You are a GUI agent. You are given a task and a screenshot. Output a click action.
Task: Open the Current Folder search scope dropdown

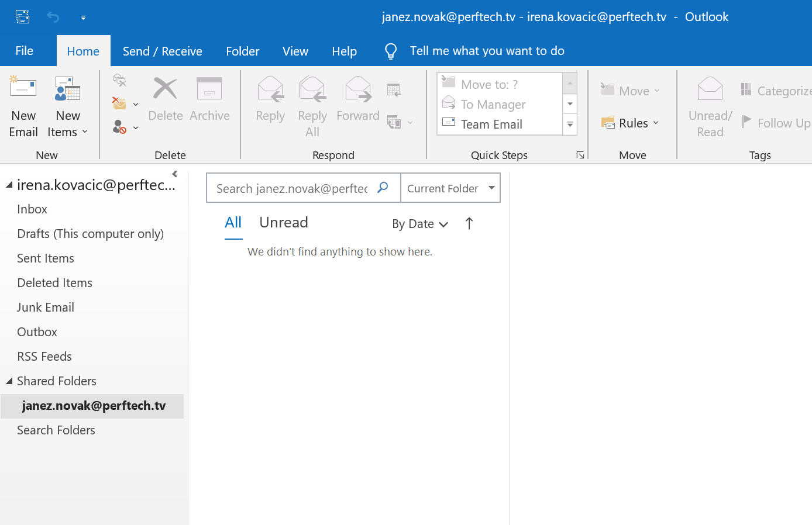tap(450, 188)
